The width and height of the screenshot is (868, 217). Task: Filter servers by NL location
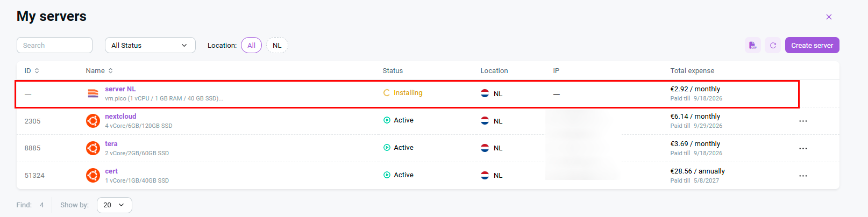pos(277,45)
